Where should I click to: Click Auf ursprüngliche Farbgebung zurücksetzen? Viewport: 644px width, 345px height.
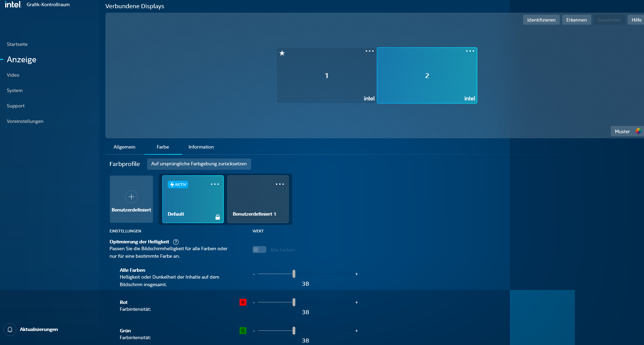[199, 164]
